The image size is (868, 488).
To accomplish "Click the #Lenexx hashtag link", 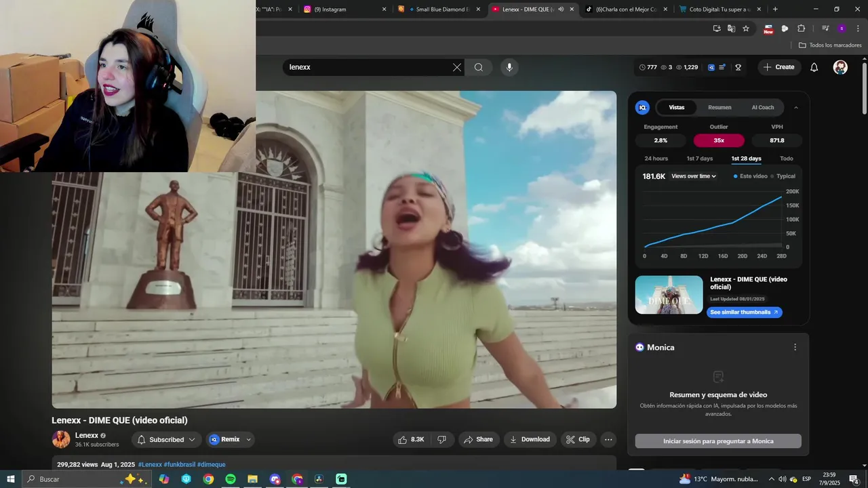I will (150, 465).
